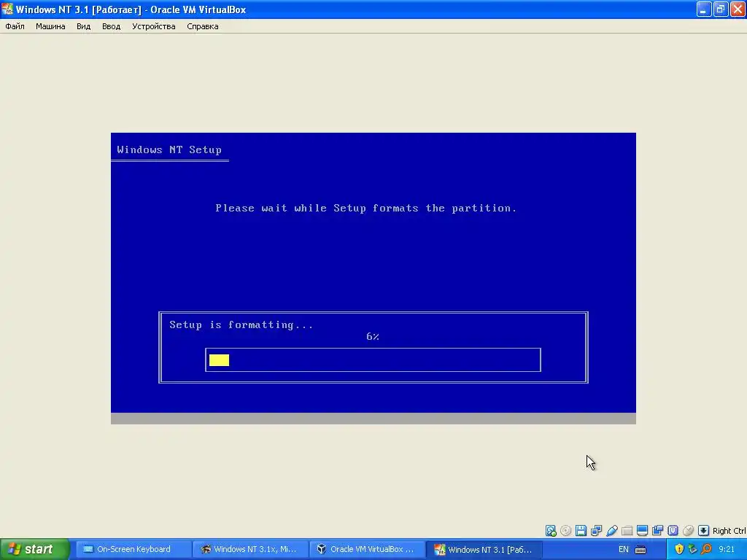Click the recording/video capture indicator icon
Screen dimensions: 747x560
657,531
